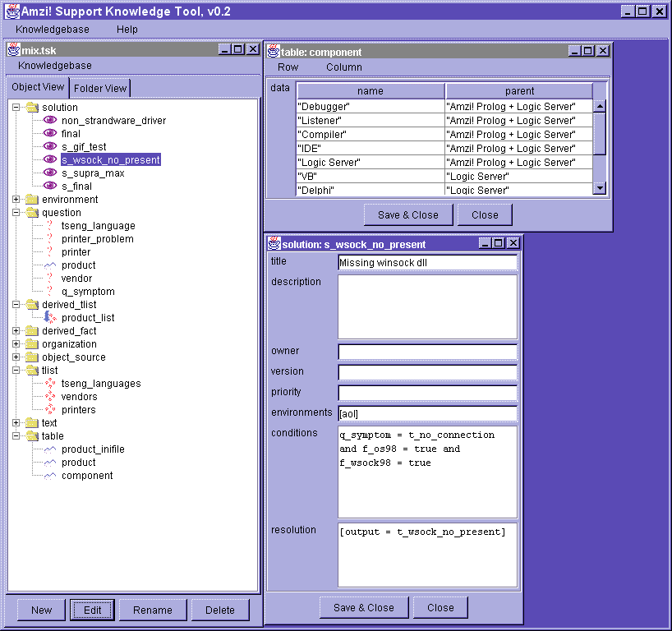672x631 pixels.
Task: Click the question mark icon beside printer_problem
Action: 50,238
